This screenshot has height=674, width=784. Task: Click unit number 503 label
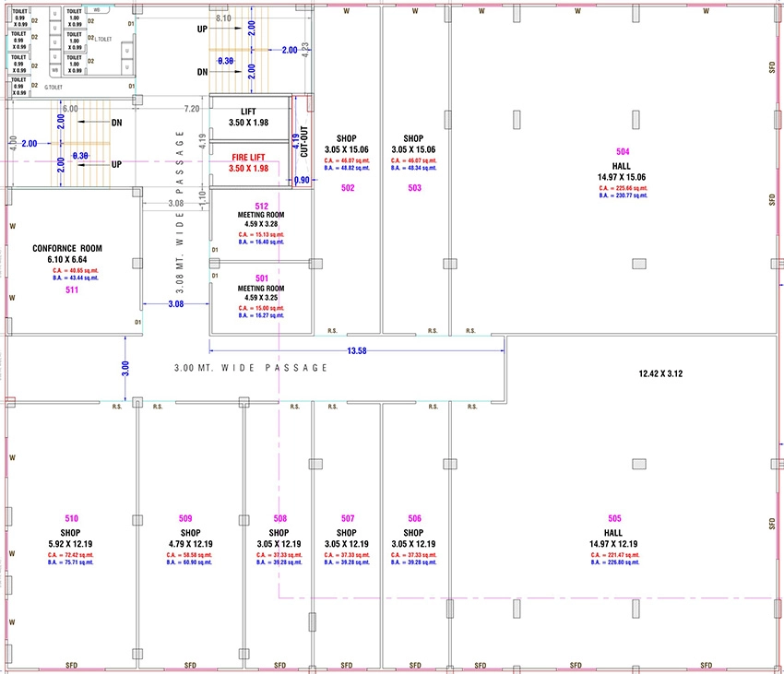[x=414, y=188]
